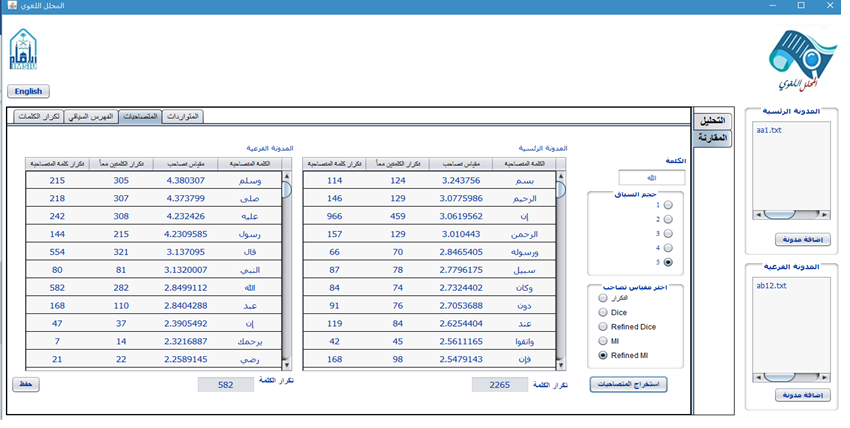
Task: Click aa1.txt list horizontal scrollbar thumb
Action: [780, 215]
